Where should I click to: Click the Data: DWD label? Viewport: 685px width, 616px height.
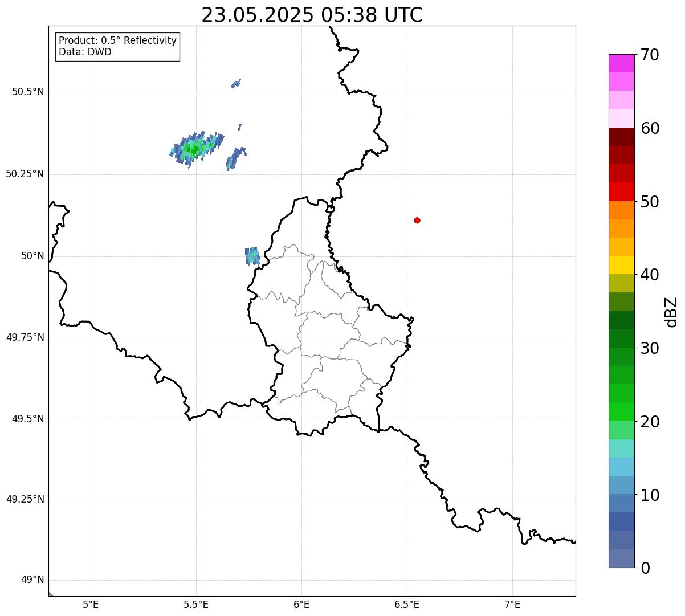tap(85, 52)
